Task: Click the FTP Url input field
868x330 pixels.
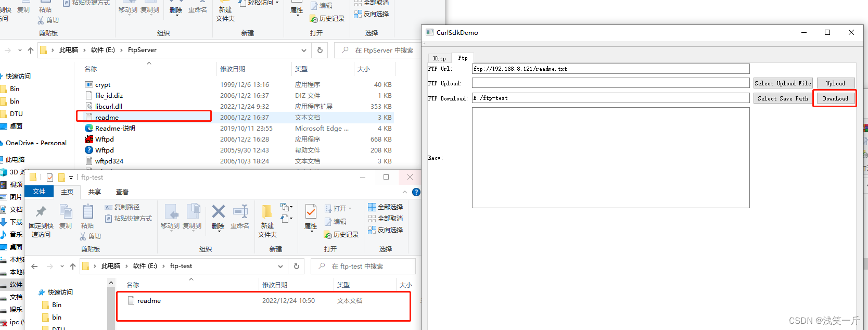Action: 611,69
